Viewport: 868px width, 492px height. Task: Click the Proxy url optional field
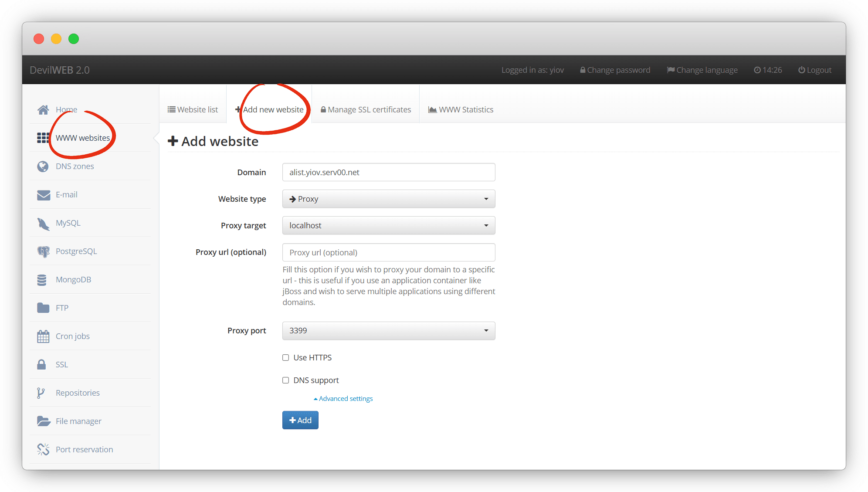[x=388, y=253]
